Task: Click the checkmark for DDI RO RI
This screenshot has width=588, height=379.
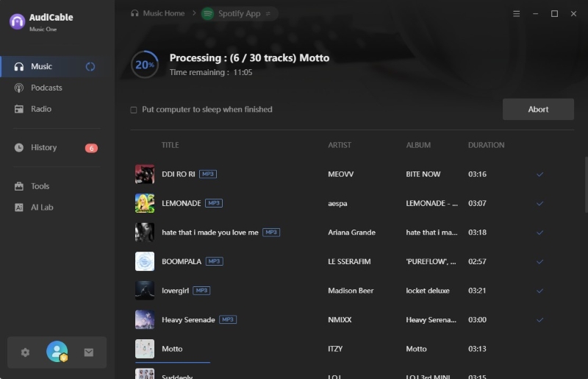Action: [x=539, y=174]
